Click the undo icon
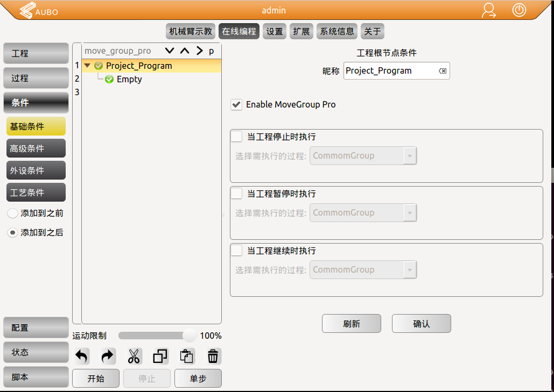554x392 pixels. click(81, 356)
